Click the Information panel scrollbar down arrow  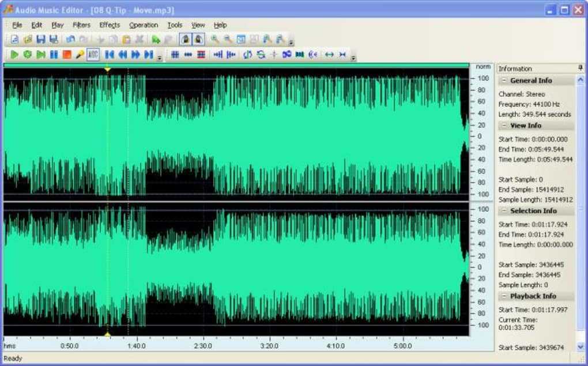pos(581,347)
